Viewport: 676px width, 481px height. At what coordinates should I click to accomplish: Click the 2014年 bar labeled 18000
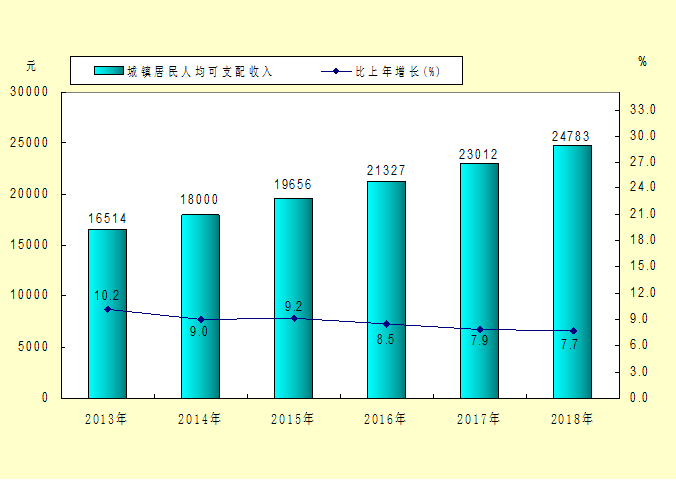pyautogui.click(x=200, y=306)
